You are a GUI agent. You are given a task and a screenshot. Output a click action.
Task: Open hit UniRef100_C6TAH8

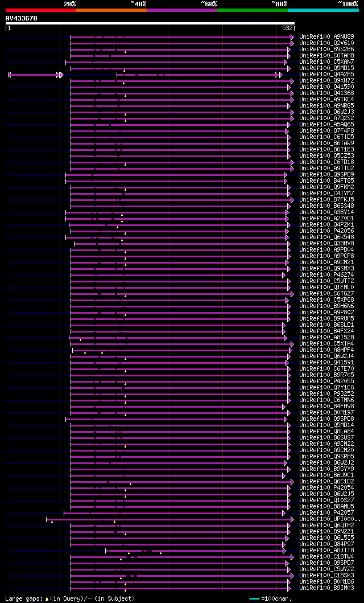[327, 55]
